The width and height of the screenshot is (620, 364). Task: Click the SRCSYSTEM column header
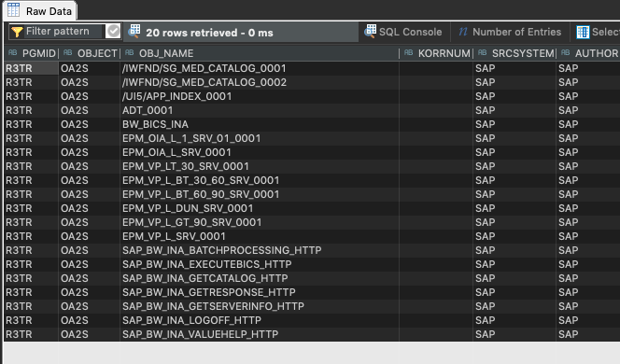[515, 53]
